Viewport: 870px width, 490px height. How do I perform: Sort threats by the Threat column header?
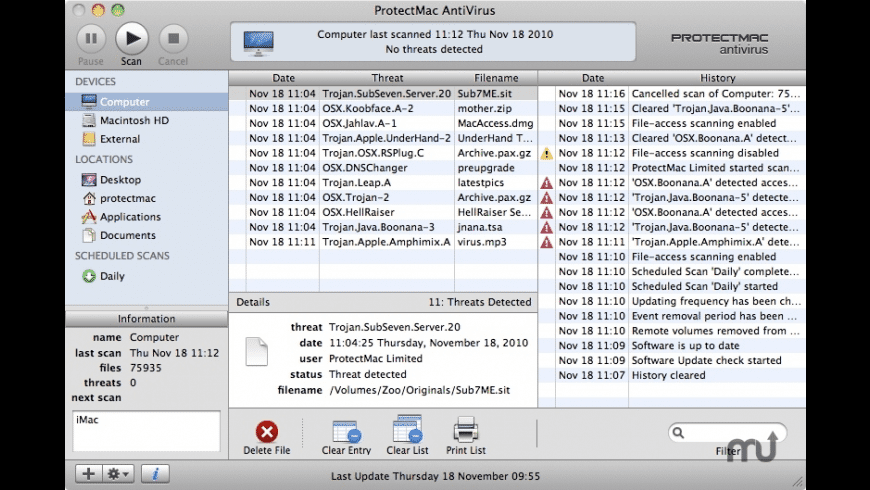coord(387,78)
